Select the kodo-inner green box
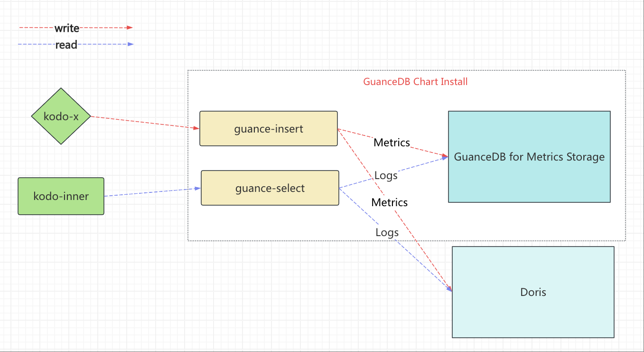 point(61,196)
